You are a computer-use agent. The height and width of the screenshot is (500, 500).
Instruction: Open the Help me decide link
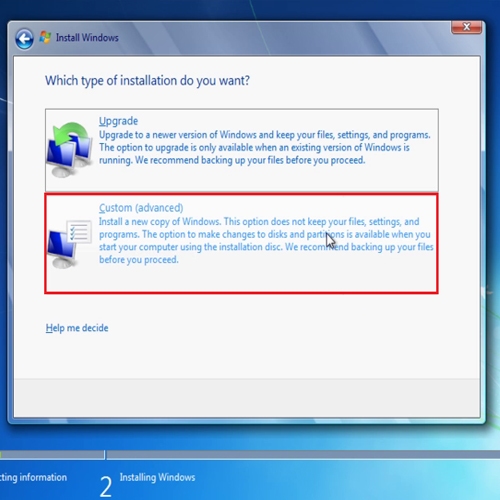tap(77, 328)
